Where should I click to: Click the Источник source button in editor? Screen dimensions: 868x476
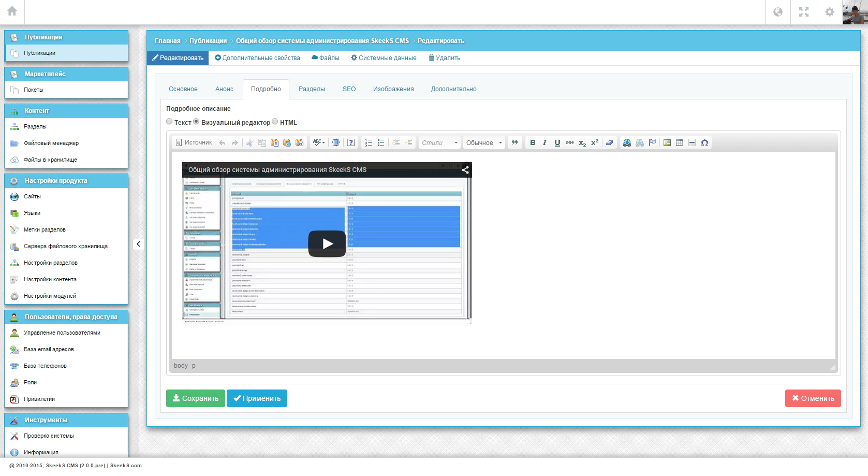(x=194, y=142)
